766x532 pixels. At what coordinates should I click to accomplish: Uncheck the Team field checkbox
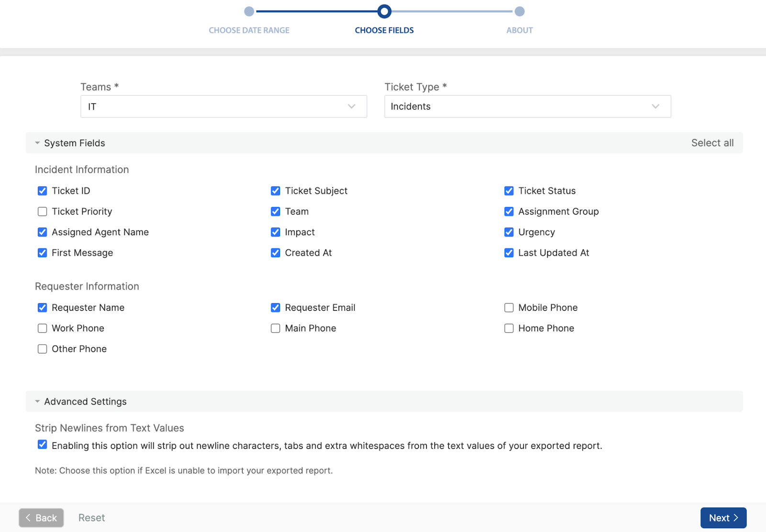click(275, 211)
